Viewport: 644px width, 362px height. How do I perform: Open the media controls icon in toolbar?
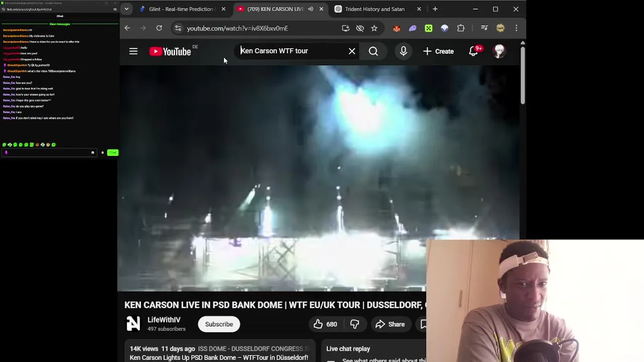pyautogui.click(x=484, y=28)
